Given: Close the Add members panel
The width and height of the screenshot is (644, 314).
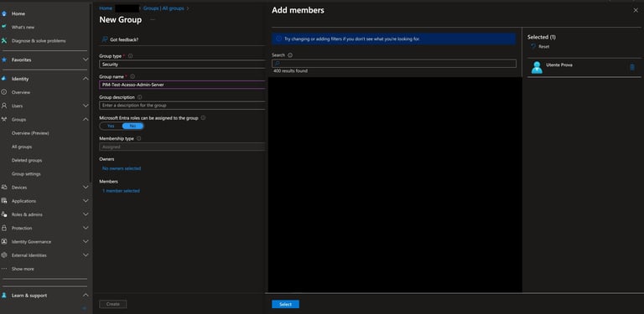Looking at the screenshot, I should tap(636, 10).
